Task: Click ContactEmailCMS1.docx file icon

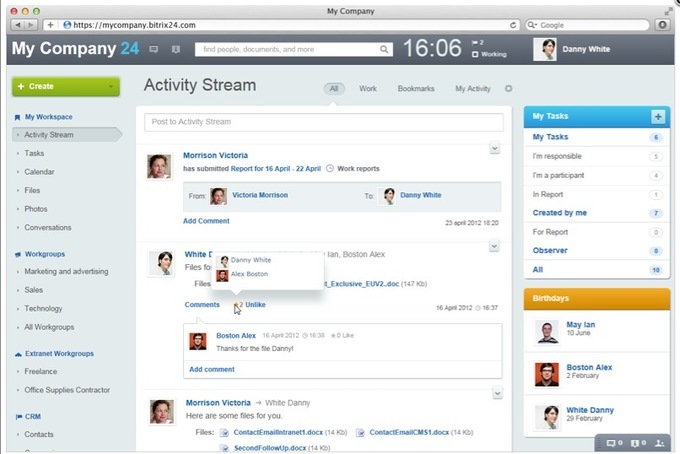Action: pyautogui.click(x=360, y=432)
